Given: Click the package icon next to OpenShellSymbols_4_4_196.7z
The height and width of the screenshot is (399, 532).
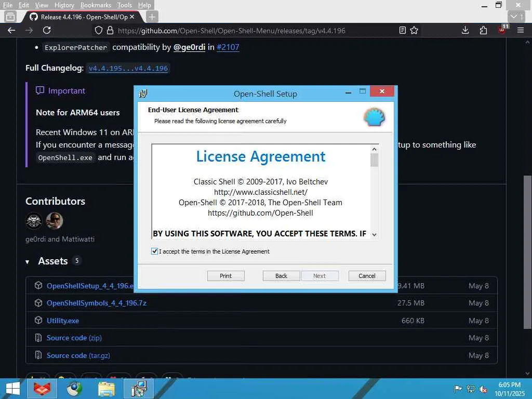Looking at the screenshot, I should pos(38,303).
